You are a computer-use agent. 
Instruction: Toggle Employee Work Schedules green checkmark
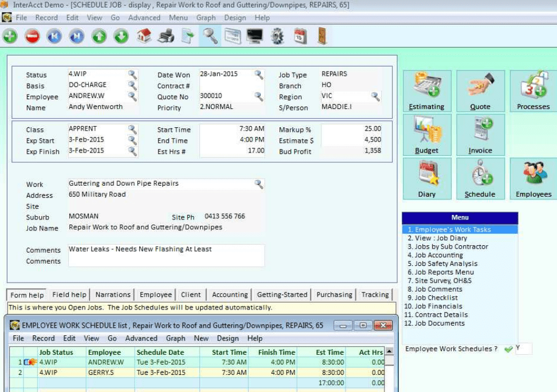(x=508, y=349)
